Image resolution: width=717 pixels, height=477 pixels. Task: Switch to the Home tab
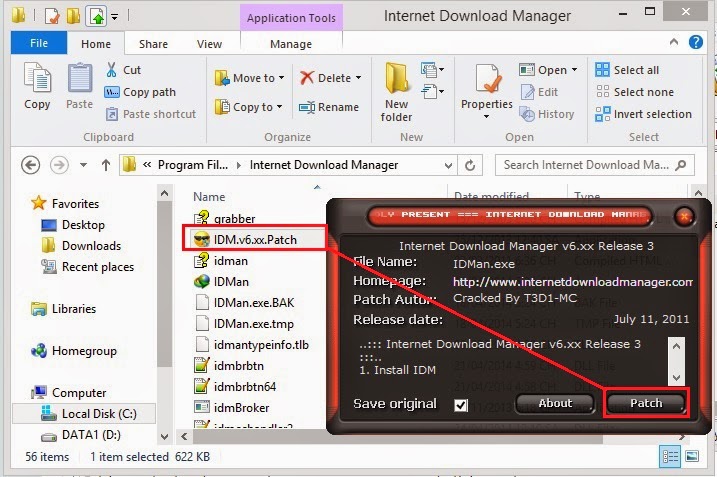[96, 44]
